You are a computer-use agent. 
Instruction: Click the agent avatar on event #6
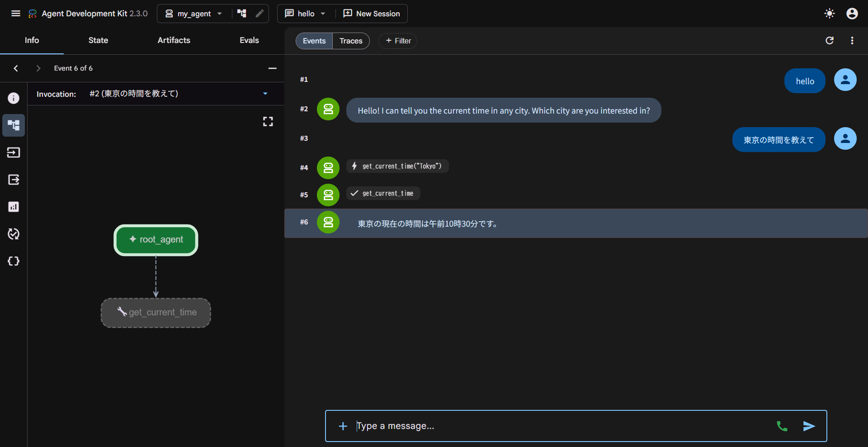click(328, 222)
